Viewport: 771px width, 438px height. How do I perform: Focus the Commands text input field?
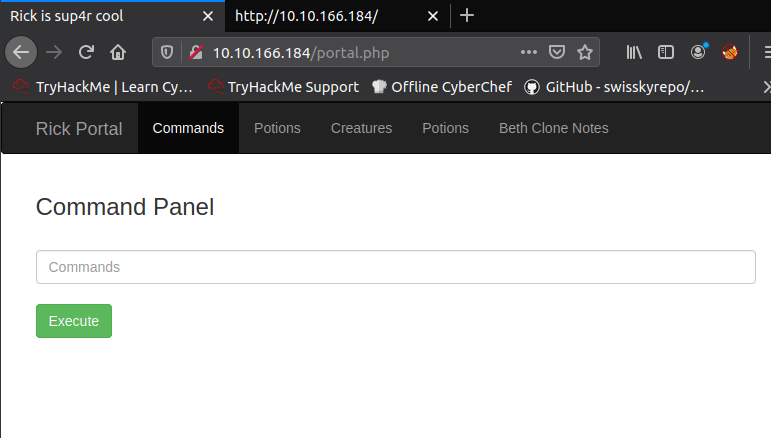(x=395, y=267)
